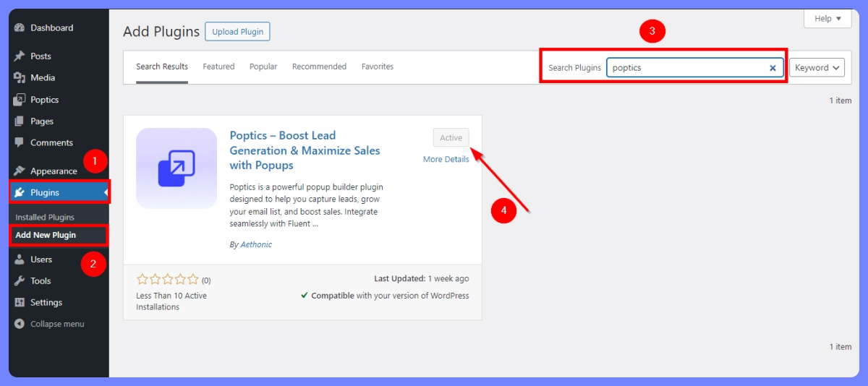This screenshot has height=386, width=868.
Task: Click the Poptics plugin description paragraph
Action: click(x=307, y=205)
